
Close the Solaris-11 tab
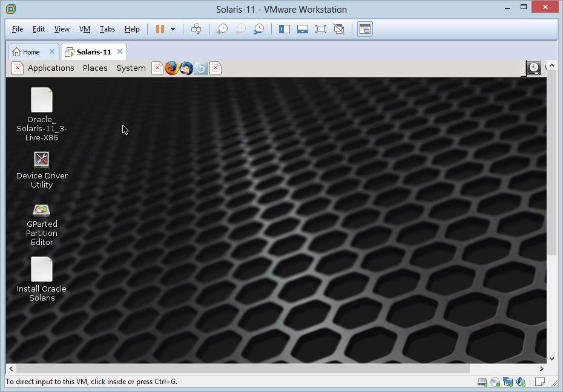point(120,51)
